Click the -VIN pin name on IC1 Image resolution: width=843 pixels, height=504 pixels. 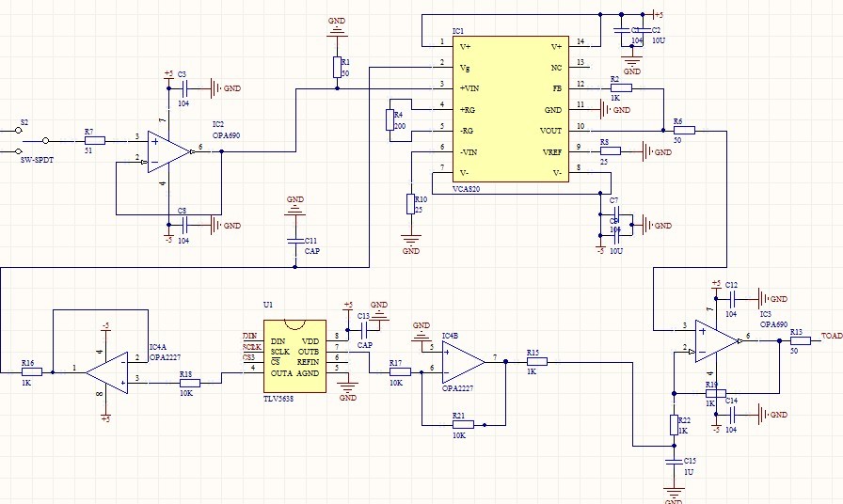pyautogui.click(x=469, y=152)
